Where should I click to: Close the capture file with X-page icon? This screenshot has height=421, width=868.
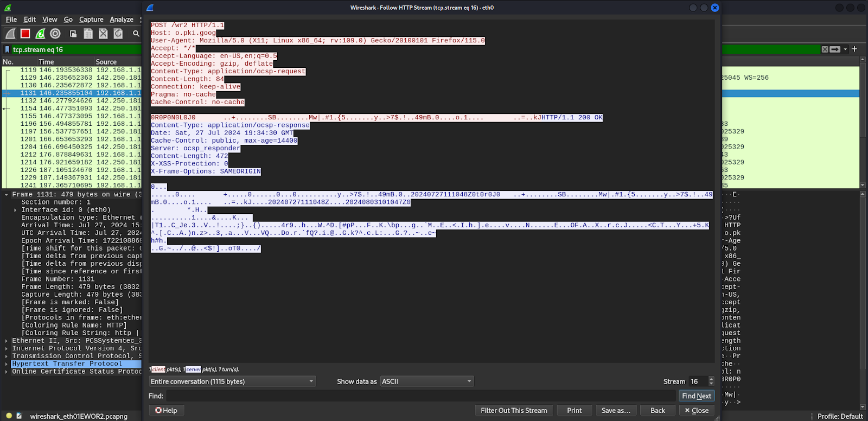click(103, 34)
